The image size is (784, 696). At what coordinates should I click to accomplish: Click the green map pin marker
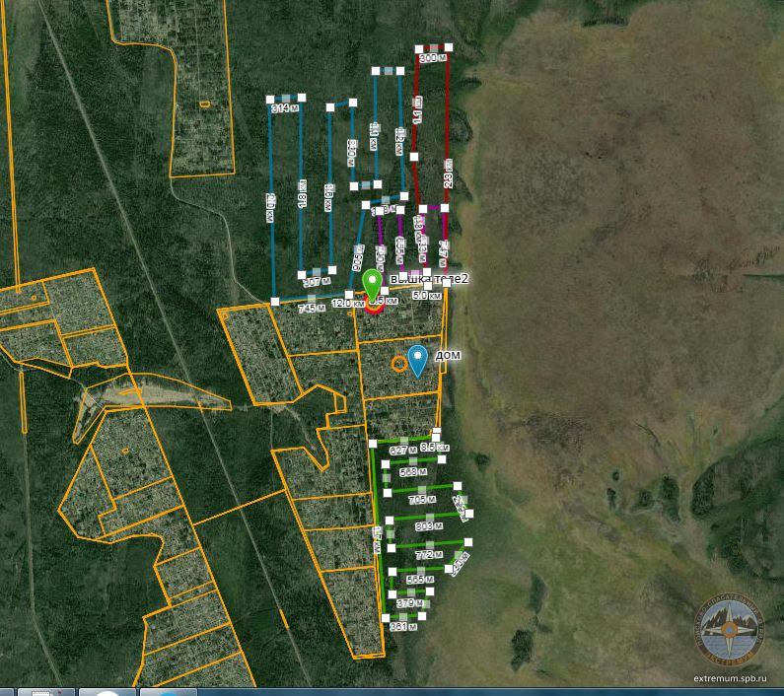[x=372, y=282]
